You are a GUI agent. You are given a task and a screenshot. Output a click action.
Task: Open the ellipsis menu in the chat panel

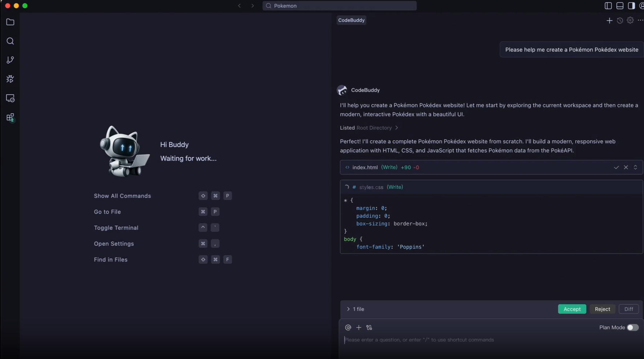click(x=640, y=20)
